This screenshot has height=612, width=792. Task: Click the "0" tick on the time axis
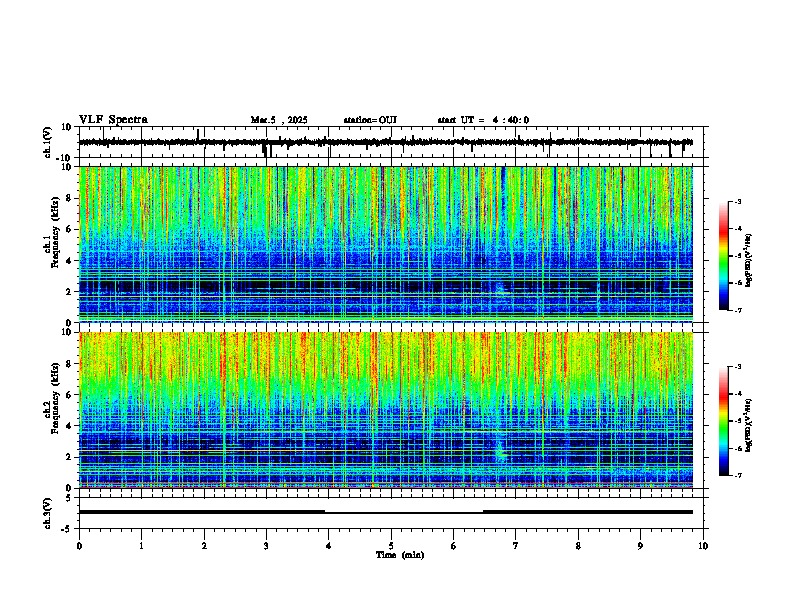79,546
